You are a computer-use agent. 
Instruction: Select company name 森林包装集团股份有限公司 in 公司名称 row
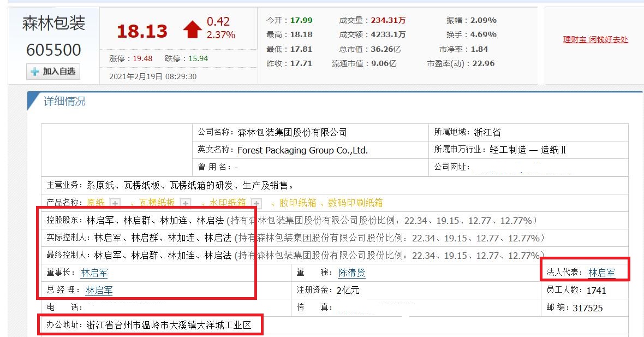click(x=293, y=132)
